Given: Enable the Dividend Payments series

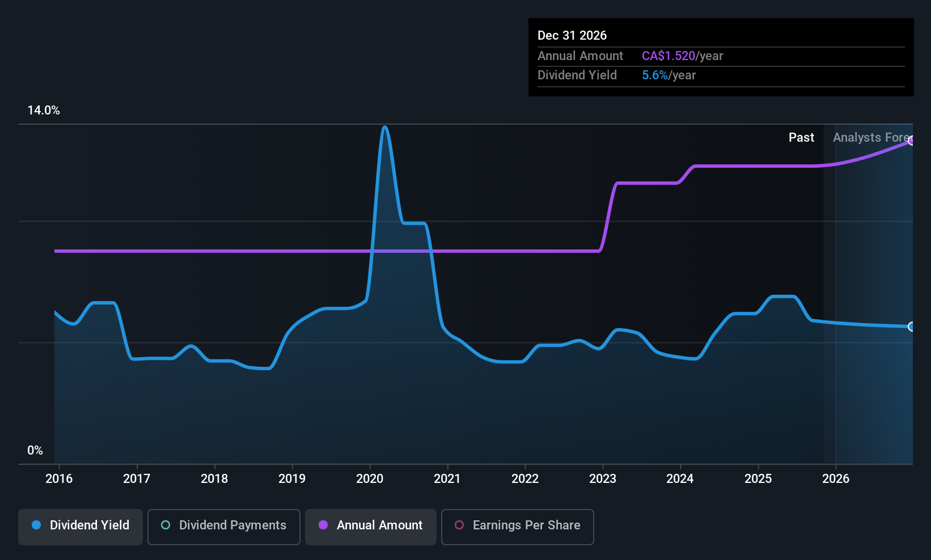Looking at the screenshot, I should [x=223, y=526].
